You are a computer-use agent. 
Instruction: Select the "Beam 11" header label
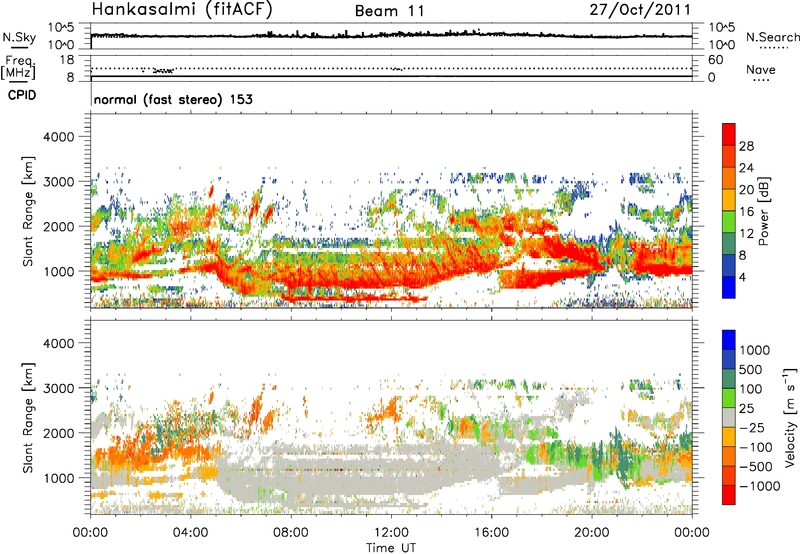coord(389,11)
